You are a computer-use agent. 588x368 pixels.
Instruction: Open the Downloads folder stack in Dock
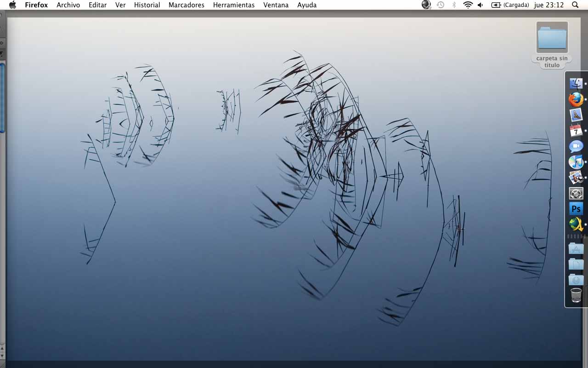[x=576, y=279]
